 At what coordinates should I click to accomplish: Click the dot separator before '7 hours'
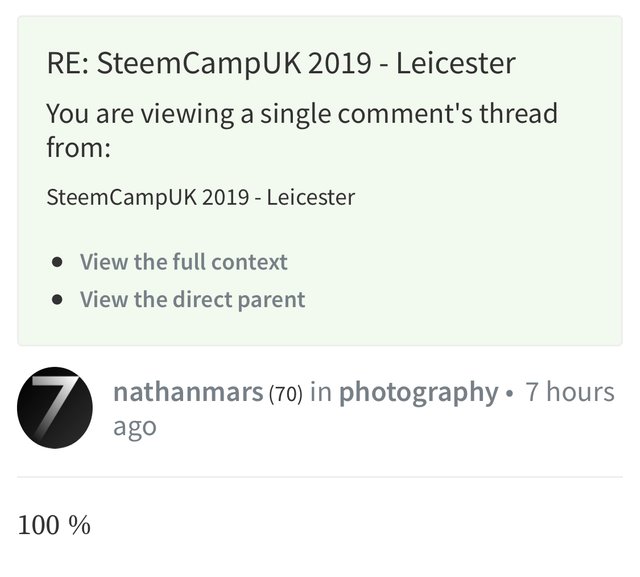pos(509,395)
